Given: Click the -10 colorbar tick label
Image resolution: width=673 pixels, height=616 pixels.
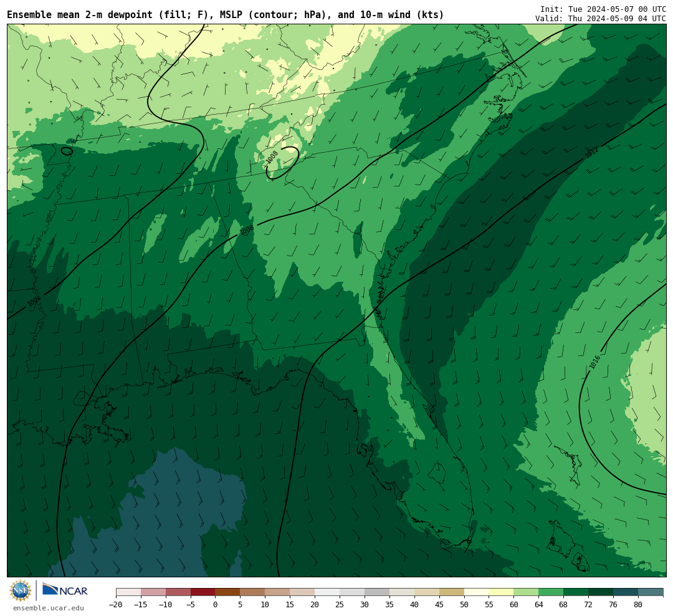Looking at the screenshot, I should (x=166, y=605).
